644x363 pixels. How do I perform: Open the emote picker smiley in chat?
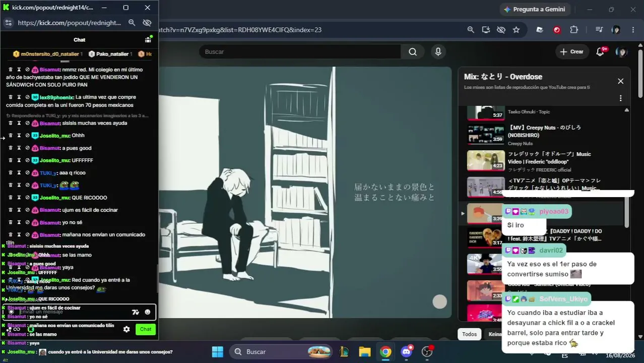coord(148,312)
